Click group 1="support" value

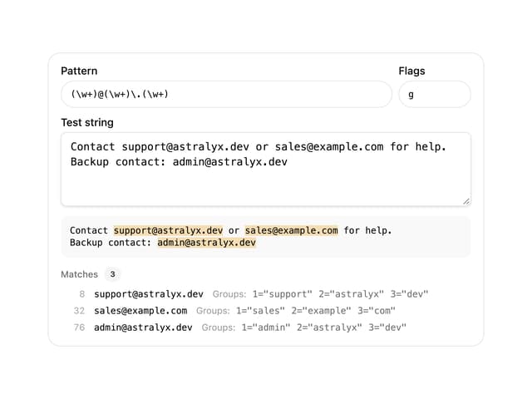click(x=283, y=293)
